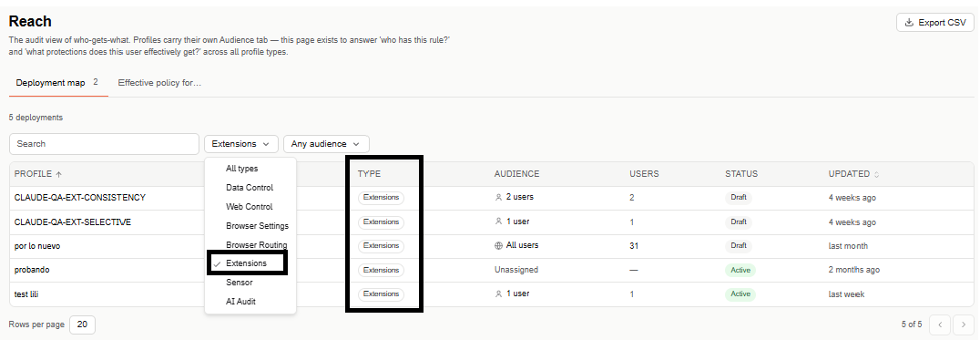Viewport: 980px width, 340px height.
Task: Open the Any audience filter dropdown
Action: coord(326,144)
